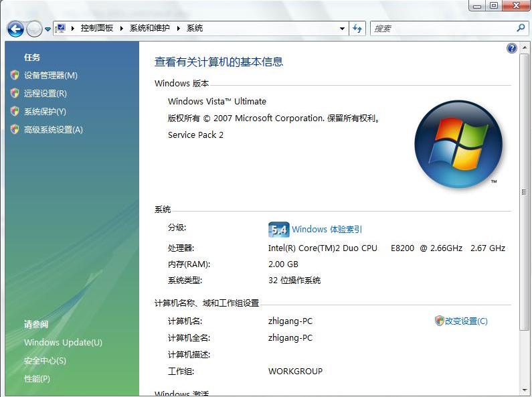Click Windows Vista™ Ultimate text
Screen dimensions: 532x397
pyautogui.click(x=217, y=102)
